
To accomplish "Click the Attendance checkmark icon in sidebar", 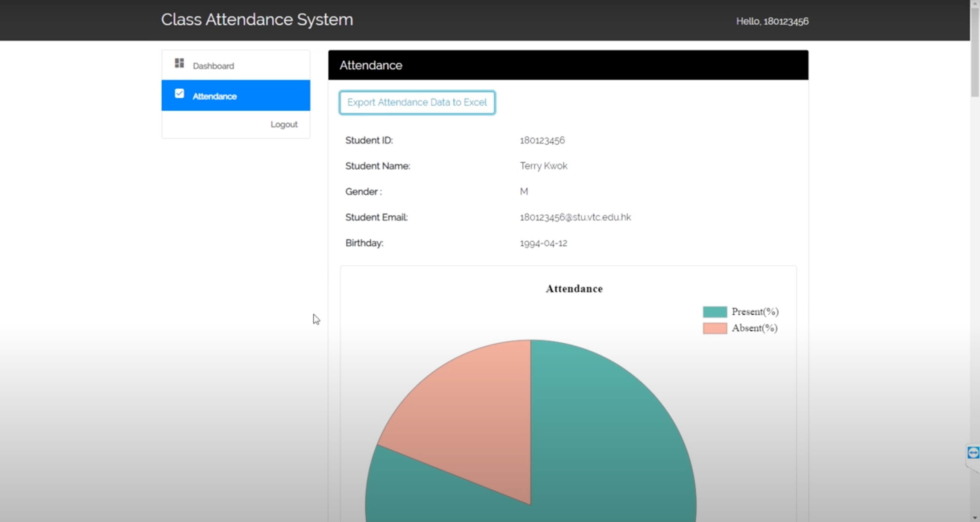I will click(179, 94).
